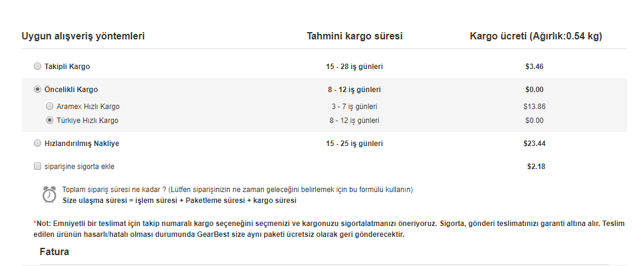The height and width of the screenshot is (266, 644).
Task: Enable siparişine sigorta ekle checkbox
Action: click(38, 166)
